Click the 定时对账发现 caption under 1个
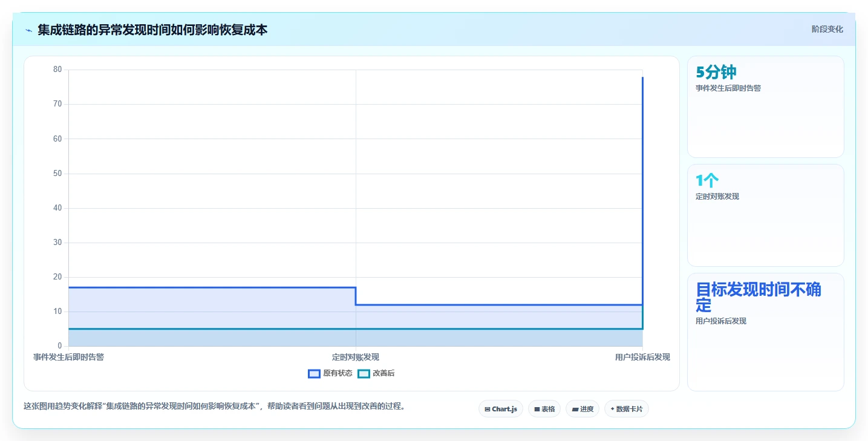 [717, 197]
